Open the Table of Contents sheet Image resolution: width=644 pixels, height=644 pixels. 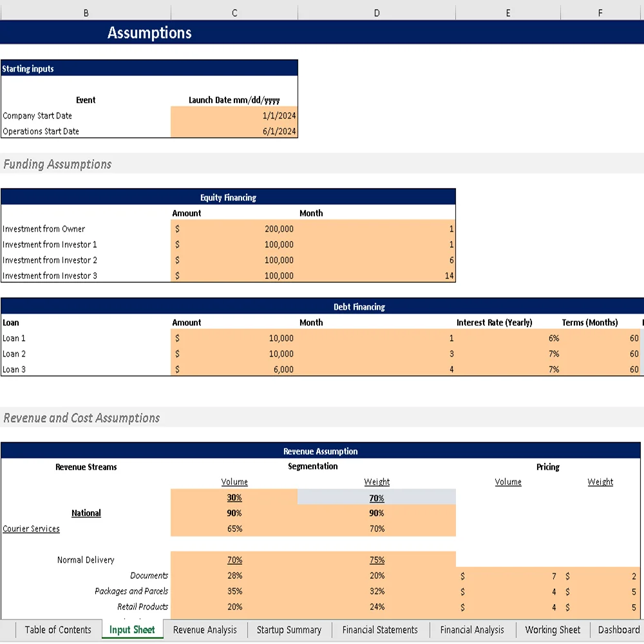[59, 630]
